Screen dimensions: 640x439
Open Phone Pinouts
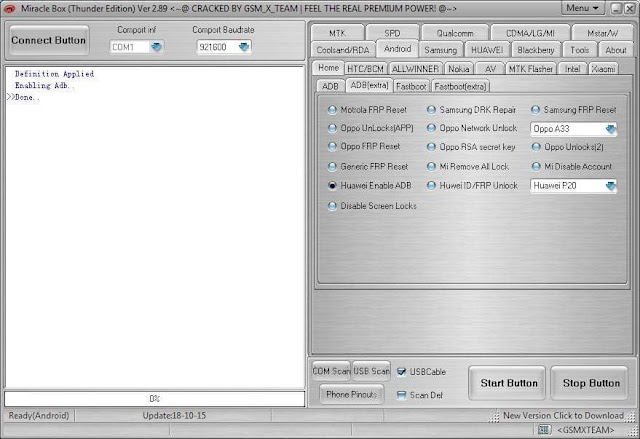point(351,395)
